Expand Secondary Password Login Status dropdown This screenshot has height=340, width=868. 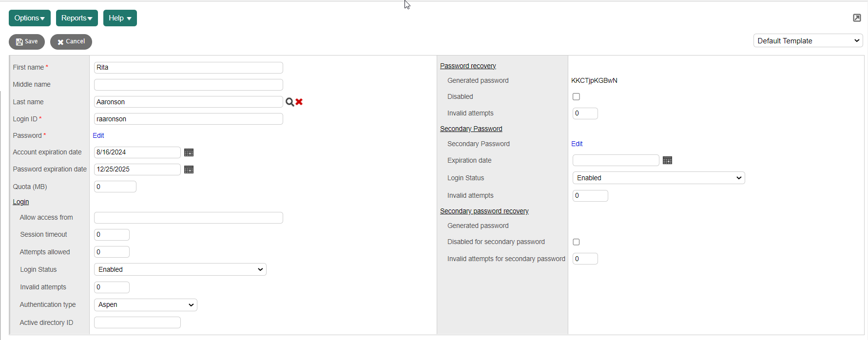pos(658,178)
